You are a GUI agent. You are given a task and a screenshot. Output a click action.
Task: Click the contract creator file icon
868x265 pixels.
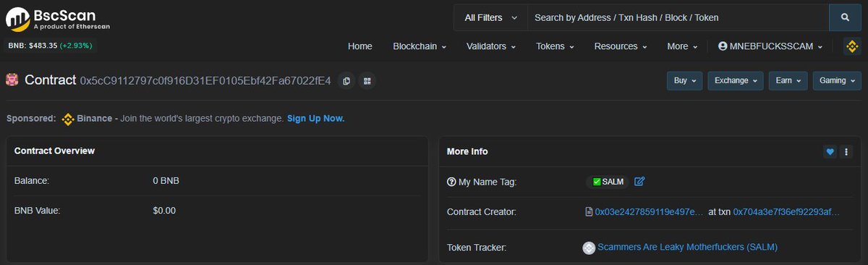click(589, 212)
